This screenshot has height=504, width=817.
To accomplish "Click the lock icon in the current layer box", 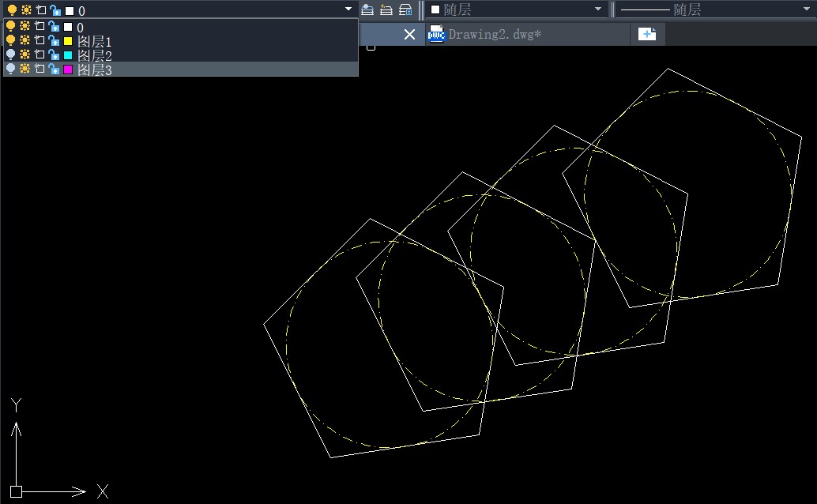I will [x=55, y=10].
